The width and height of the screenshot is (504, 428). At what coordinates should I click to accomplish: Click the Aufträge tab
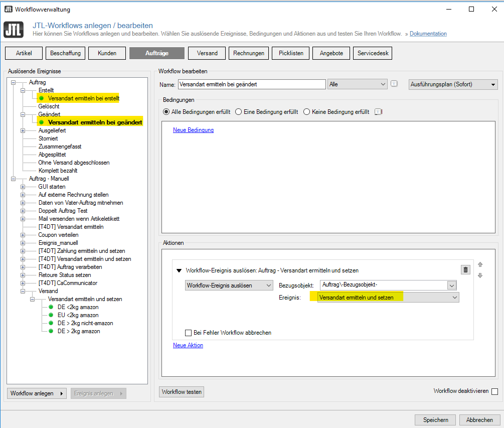tap(157, 53)
